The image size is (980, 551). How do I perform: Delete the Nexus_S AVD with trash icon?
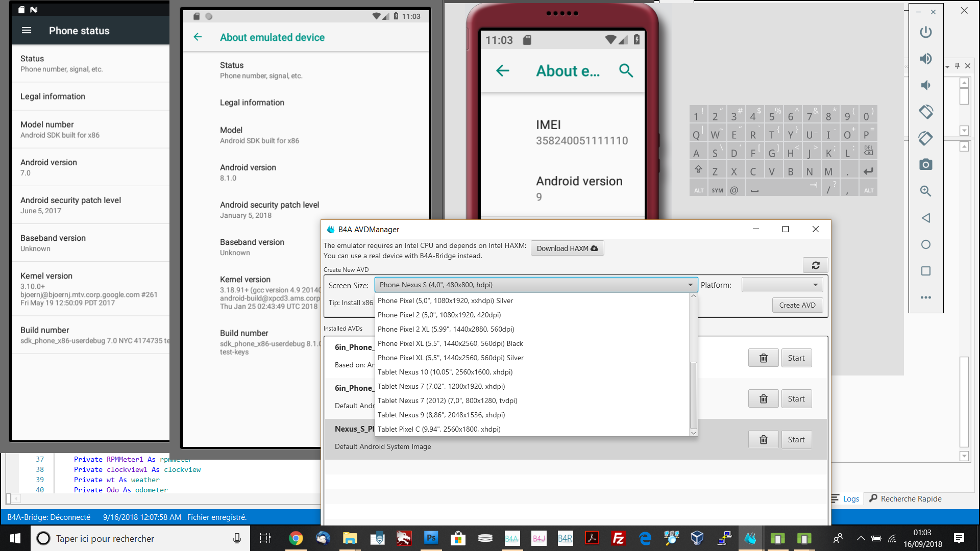(764, 440)
